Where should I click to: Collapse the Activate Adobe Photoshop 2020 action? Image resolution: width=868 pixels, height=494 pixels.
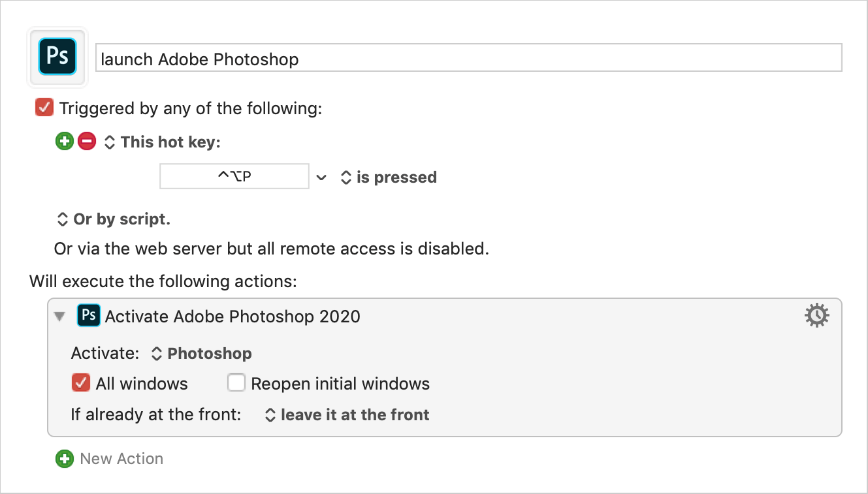pos(60,316)
